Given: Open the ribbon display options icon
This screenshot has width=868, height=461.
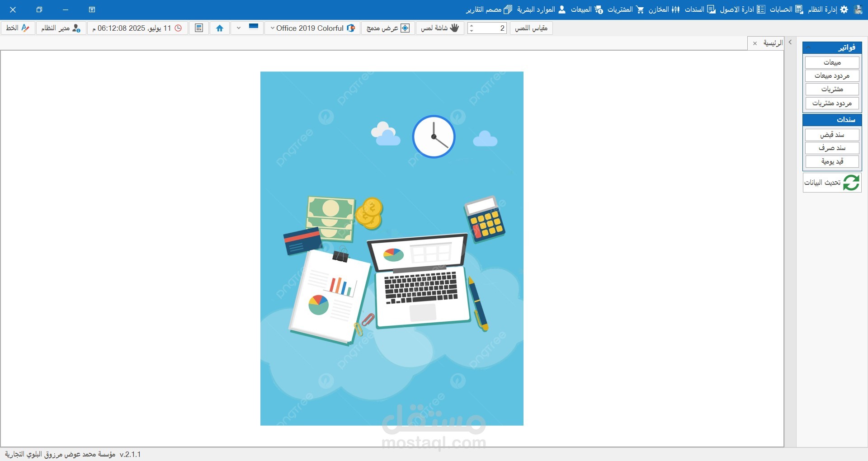Looking at the screenshot, I should 92,9.
